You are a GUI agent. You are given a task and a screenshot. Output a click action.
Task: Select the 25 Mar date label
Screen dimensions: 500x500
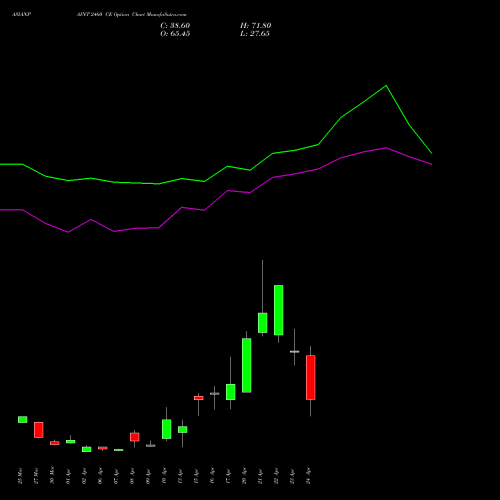tap(20, 476)
